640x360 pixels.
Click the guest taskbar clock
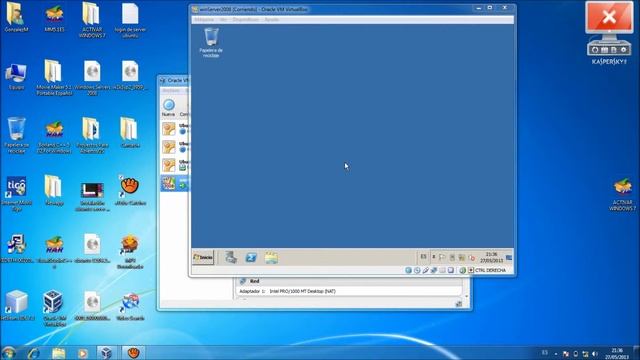click(x=491, y=257)
